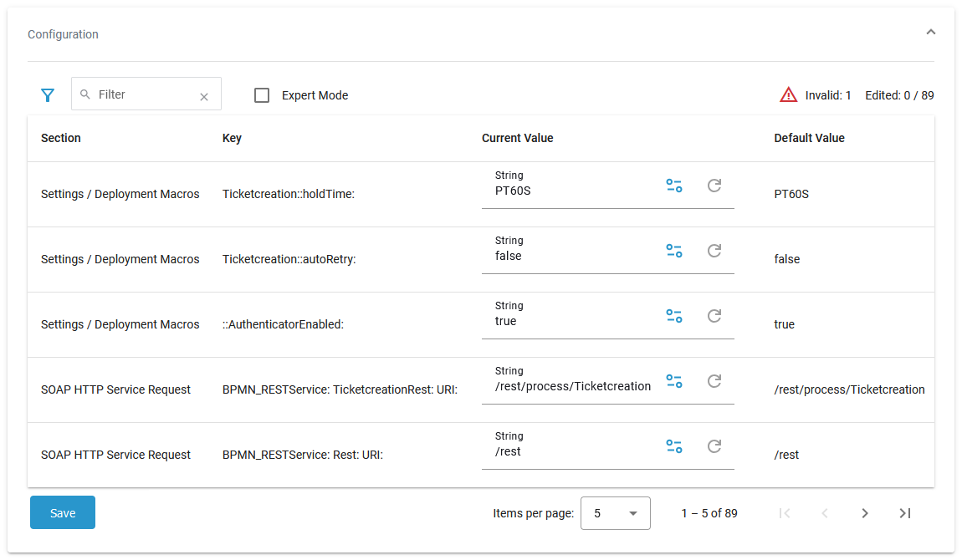Click the Save button

(x=63, y=513)
